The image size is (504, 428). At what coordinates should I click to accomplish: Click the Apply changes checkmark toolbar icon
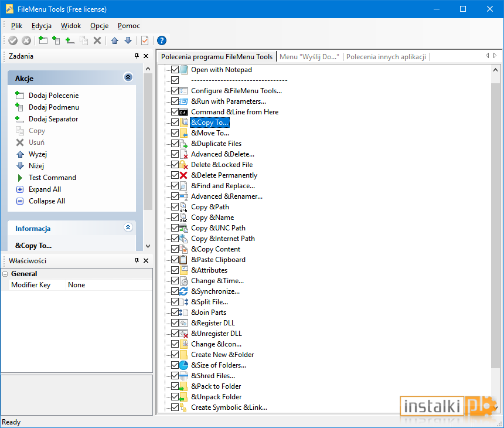[13, 40]
